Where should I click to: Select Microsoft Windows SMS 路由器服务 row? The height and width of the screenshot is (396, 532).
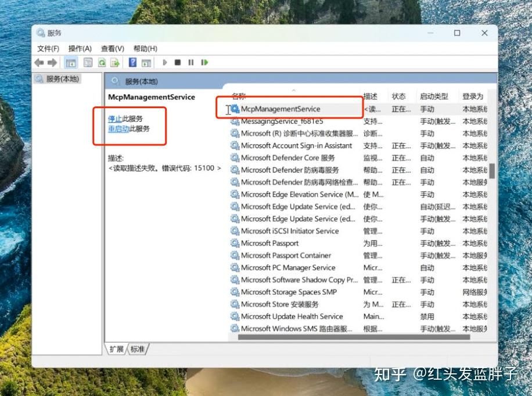(x=358, y=329)
